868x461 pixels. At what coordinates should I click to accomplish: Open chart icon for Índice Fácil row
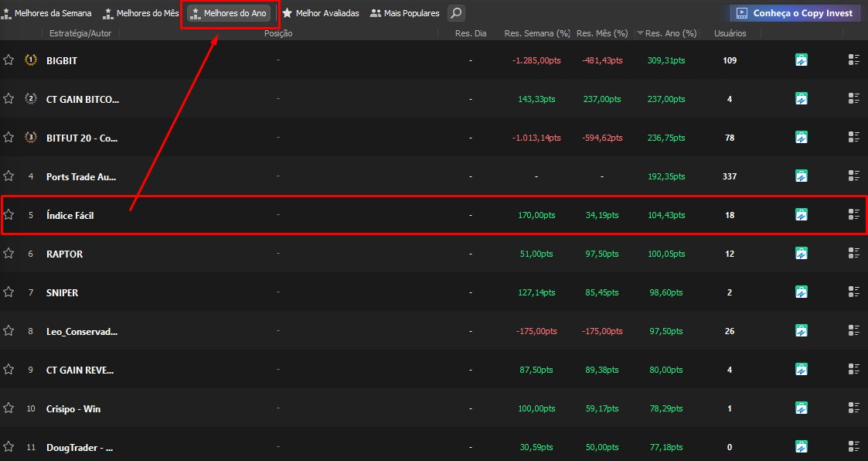point(801,214)
